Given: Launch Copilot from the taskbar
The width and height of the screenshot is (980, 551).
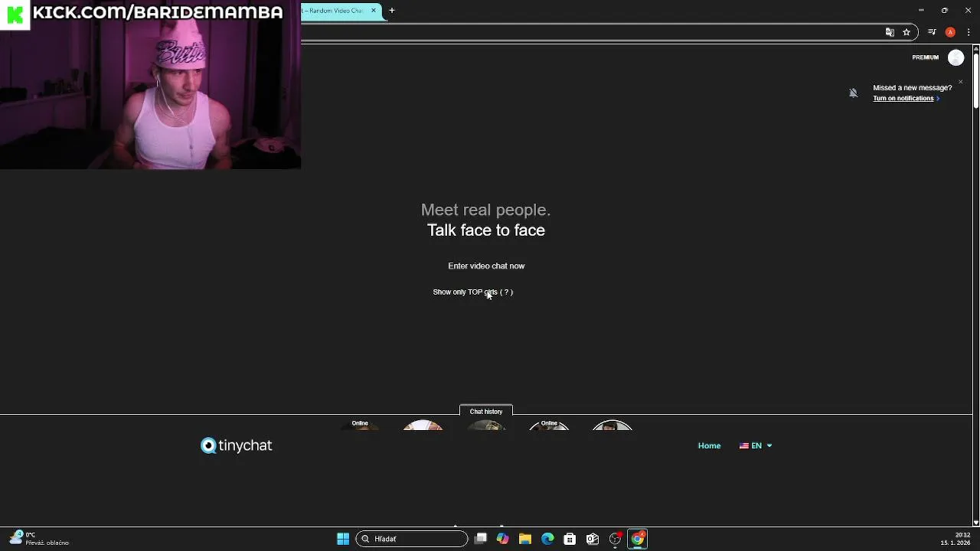Looking at the screenshot, I should tap(503, 539).
